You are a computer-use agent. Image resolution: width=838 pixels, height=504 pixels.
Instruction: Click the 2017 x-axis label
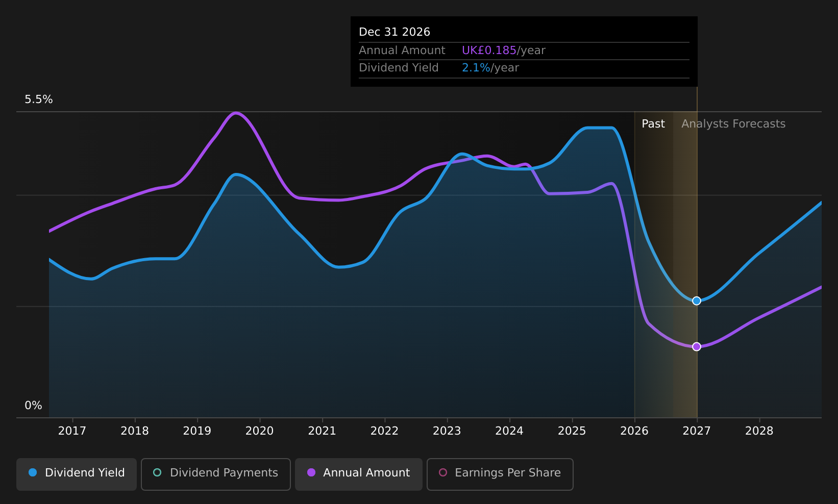click(72, 431)
